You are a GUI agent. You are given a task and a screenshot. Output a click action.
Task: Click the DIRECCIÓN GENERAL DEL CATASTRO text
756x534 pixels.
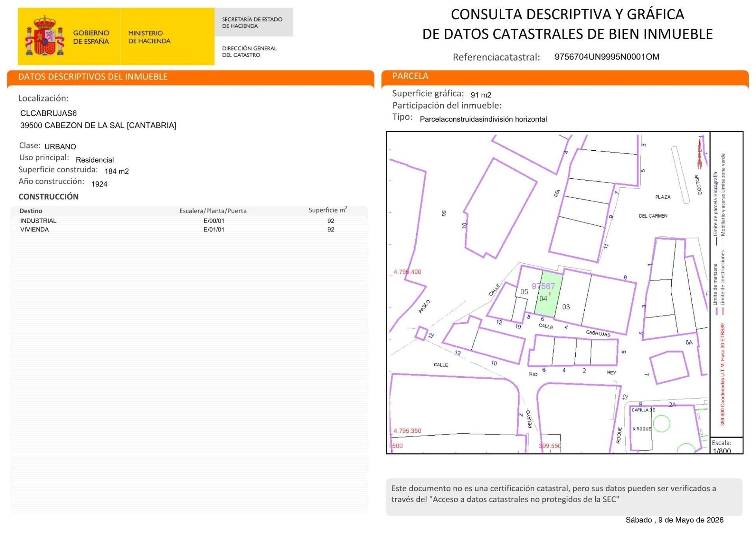[249, 52]
